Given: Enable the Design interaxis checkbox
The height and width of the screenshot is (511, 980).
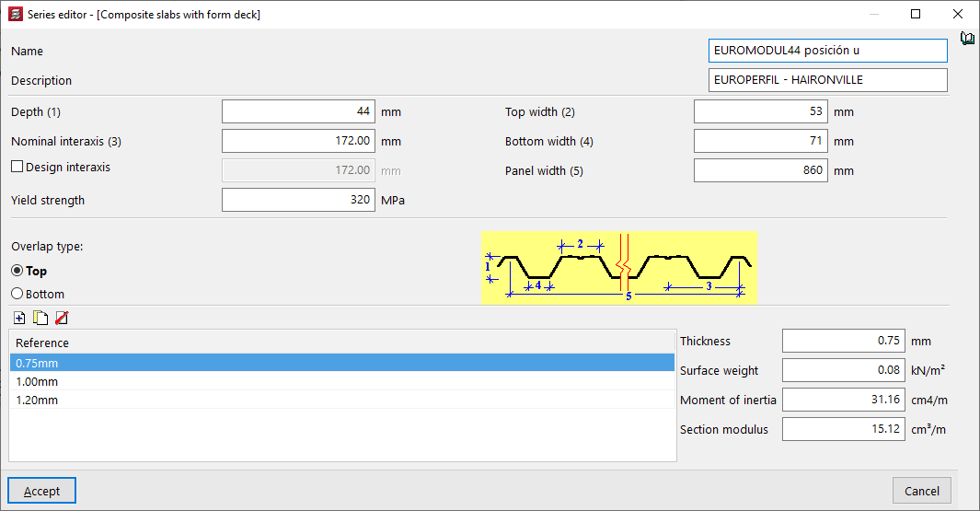Looking at the screenshot, I should [x=17, y=168].
